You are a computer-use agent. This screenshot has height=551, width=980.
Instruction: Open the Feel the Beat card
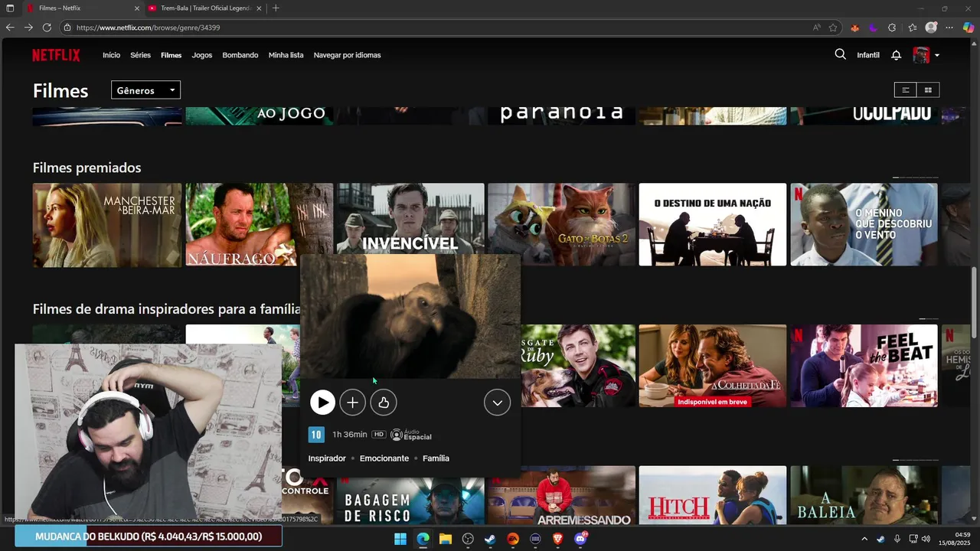coord(864,366)
